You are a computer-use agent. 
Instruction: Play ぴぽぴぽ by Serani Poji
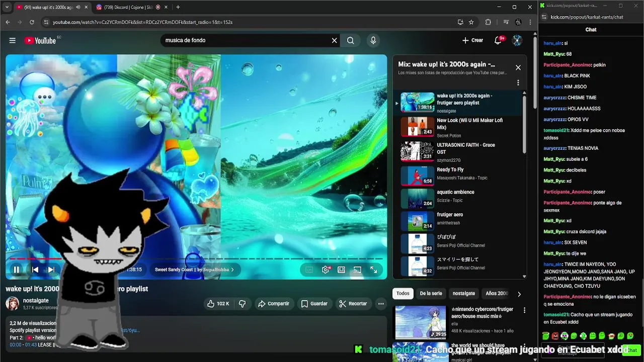click(x=458, y=243)
